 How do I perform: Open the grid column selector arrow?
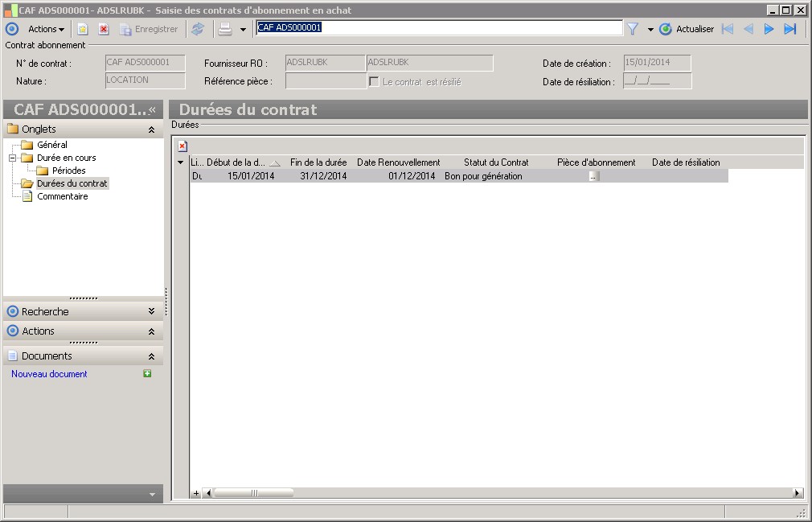click(180, 162)
